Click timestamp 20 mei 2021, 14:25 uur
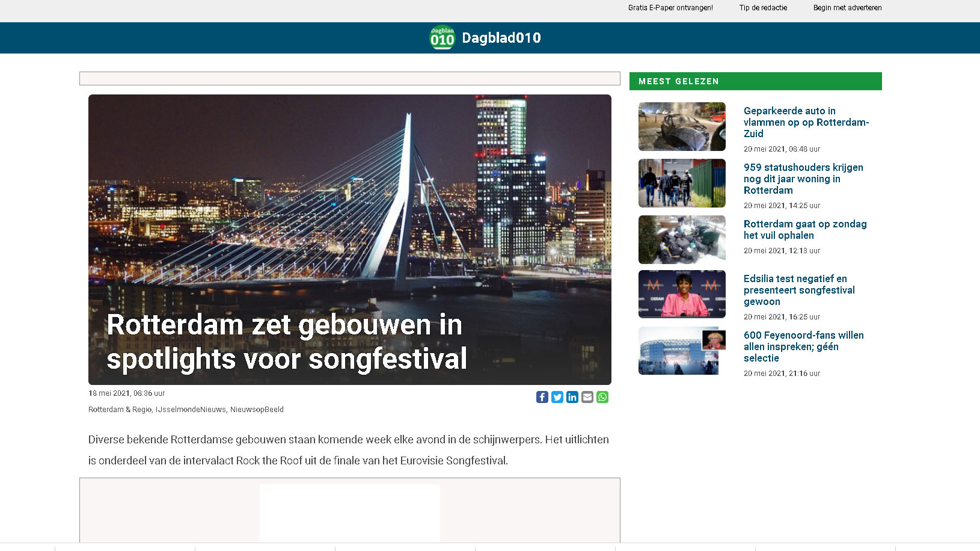Viewport: 980px width, 551px height. coord(782,206)
